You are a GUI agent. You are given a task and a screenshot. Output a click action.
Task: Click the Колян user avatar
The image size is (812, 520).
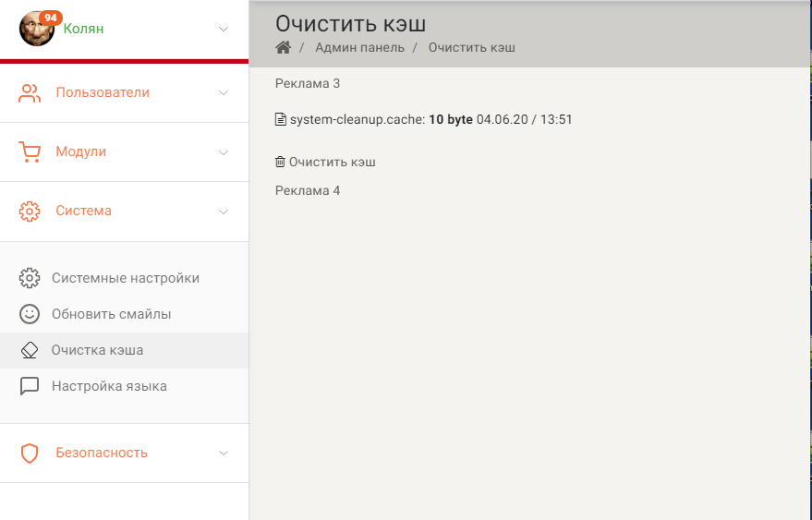click(37, 29)
